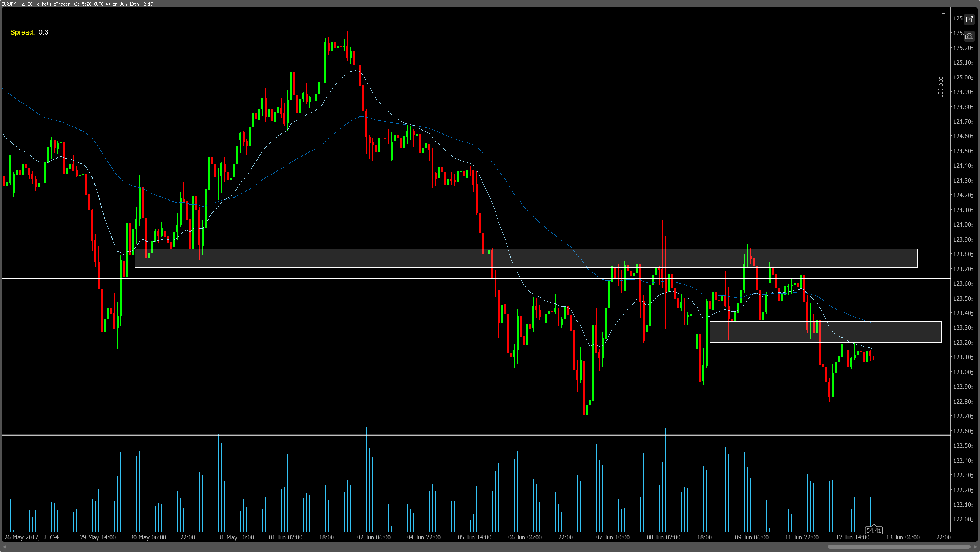The width and height of the screenshot is (980, 552).
Task: Click the '07 Jun 10:00' time axis label
Action: click(613, 537)
